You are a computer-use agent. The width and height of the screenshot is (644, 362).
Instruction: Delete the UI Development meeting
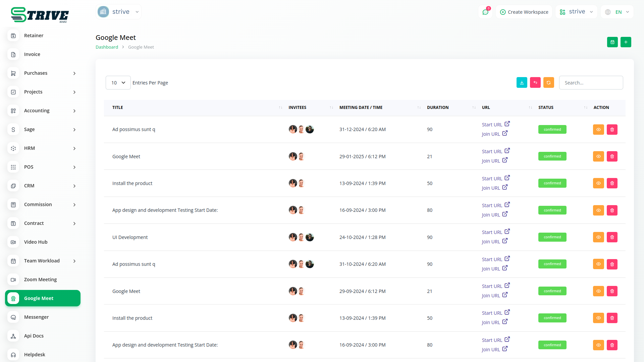point(612,237)
